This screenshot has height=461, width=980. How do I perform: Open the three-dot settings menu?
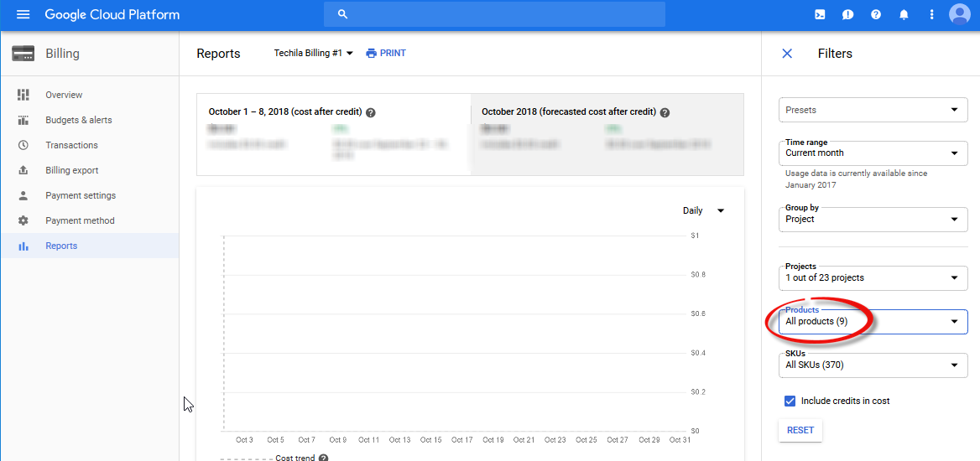[x=931, y=15]
